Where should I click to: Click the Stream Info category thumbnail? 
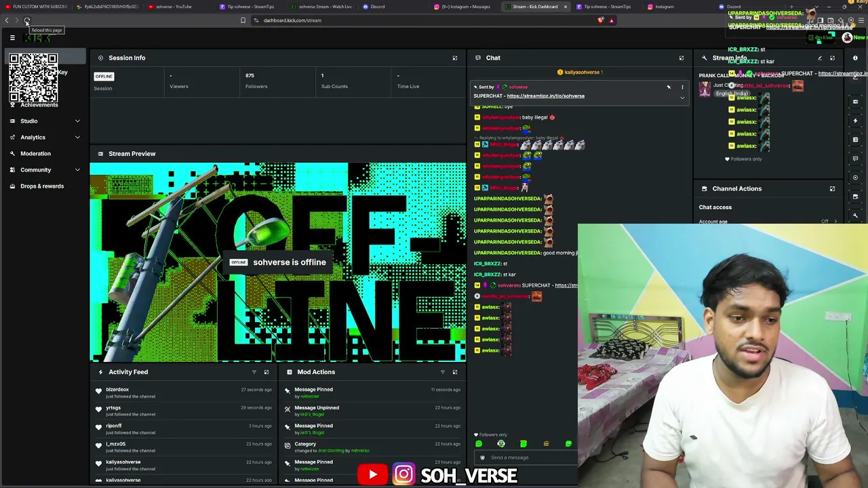pyautogui.click(x=705, y=89)
